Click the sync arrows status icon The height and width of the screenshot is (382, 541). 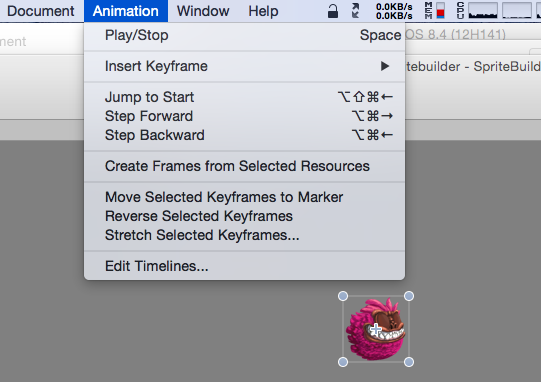pyautogui.click(x=355, y=11)
